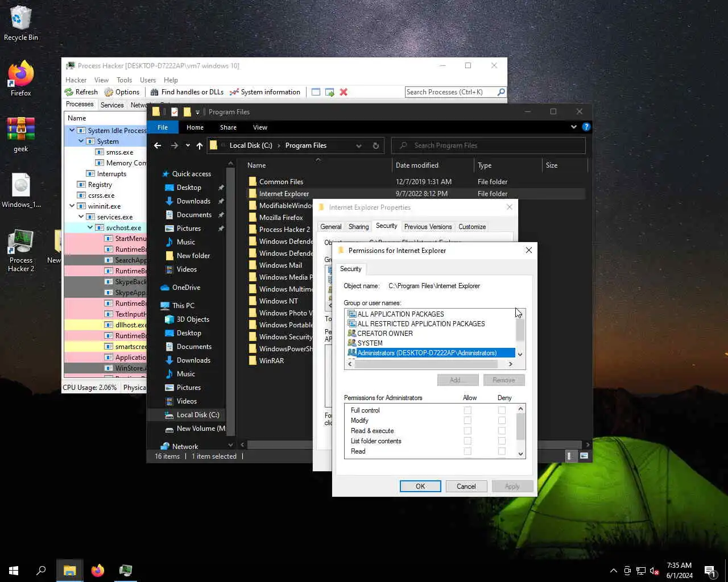Check Allow for List folder contents
This screenshot has width=728, height=582.
(468, 441)
